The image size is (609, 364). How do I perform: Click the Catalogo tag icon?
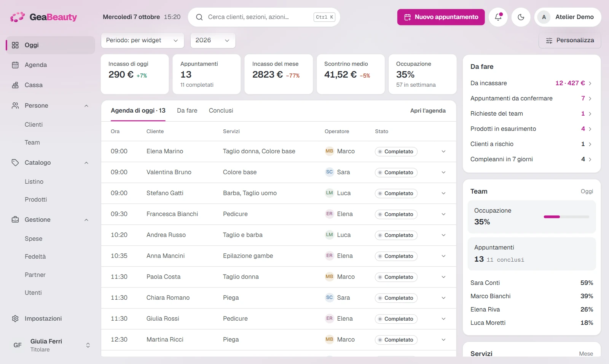[15, 163]
